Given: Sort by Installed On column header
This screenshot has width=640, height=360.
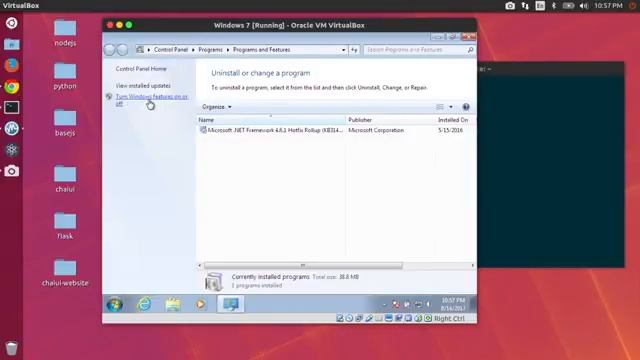Looking at the screenshot, I should 455,120.
